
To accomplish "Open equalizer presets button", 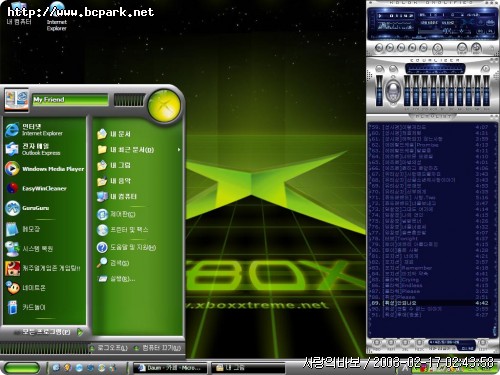I will coord(485,69).
